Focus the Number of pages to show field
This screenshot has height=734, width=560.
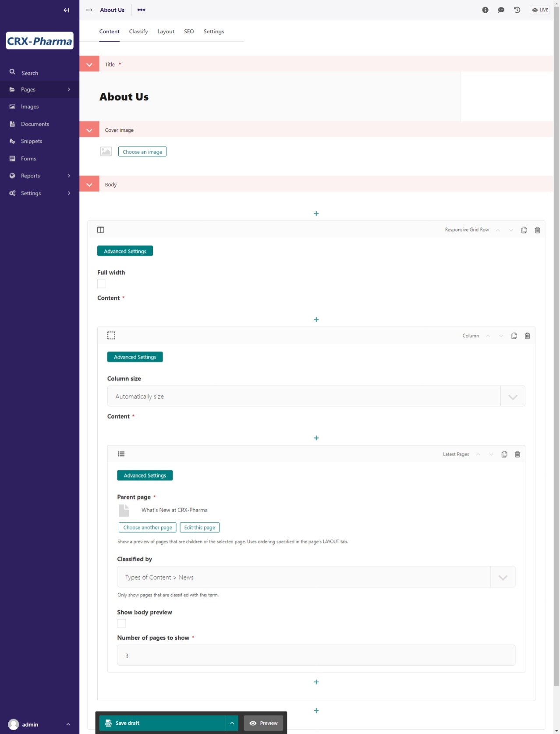coord(316,656)
